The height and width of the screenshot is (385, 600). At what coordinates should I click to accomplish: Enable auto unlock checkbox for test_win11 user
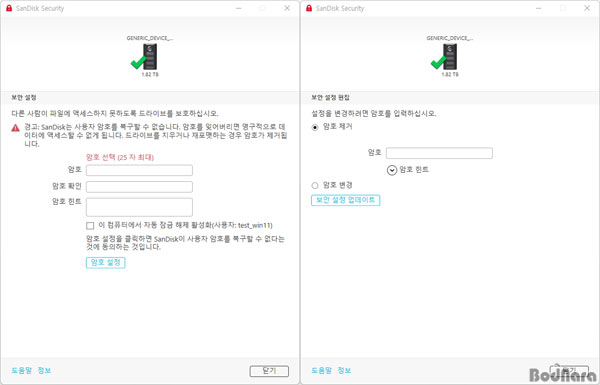point(90,225)
